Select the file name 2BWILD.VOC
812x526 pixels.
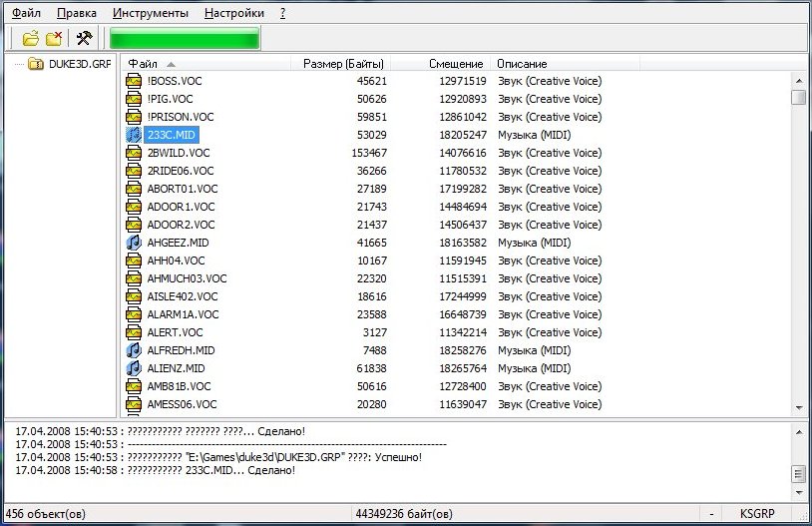[x=179, y=153]
